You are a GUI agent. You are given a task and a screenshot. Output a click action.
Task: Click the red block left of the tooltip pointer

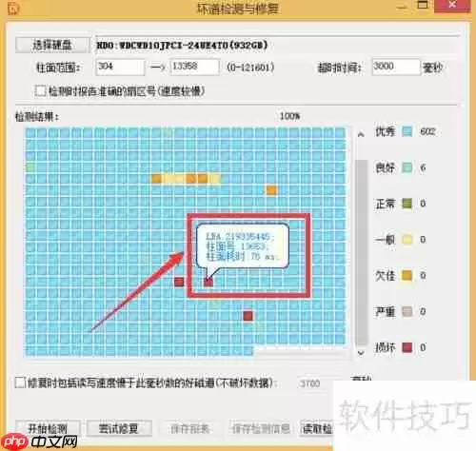[179, 282]
